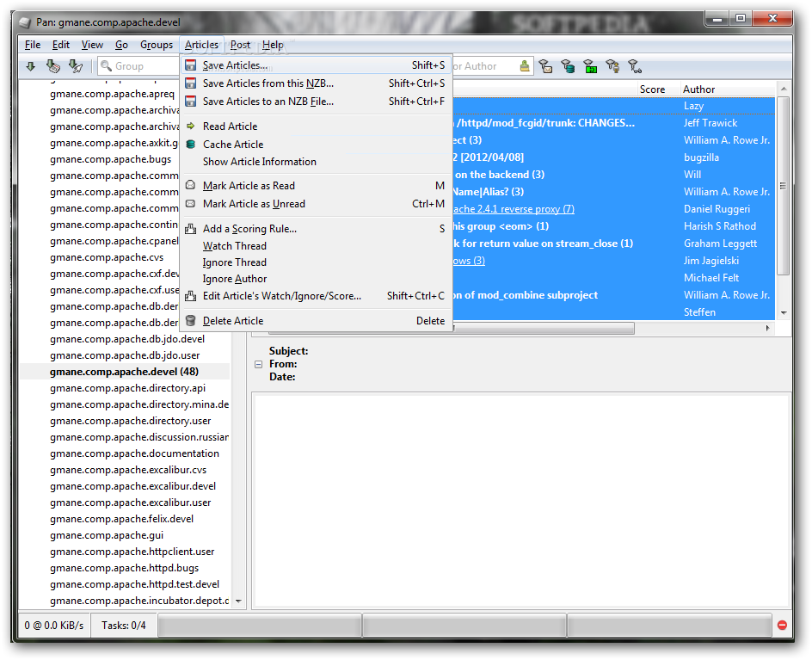812x660 pixels.
Task: Click the article list vertical scrollbar thumb
Action: pyautogui.click(x=784, y=186)
